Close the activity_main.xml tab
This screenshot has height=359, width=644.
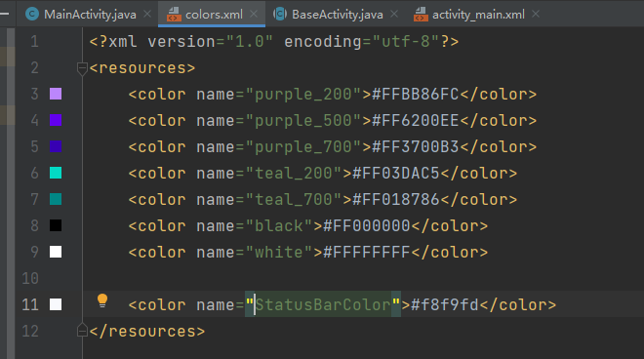536,15
